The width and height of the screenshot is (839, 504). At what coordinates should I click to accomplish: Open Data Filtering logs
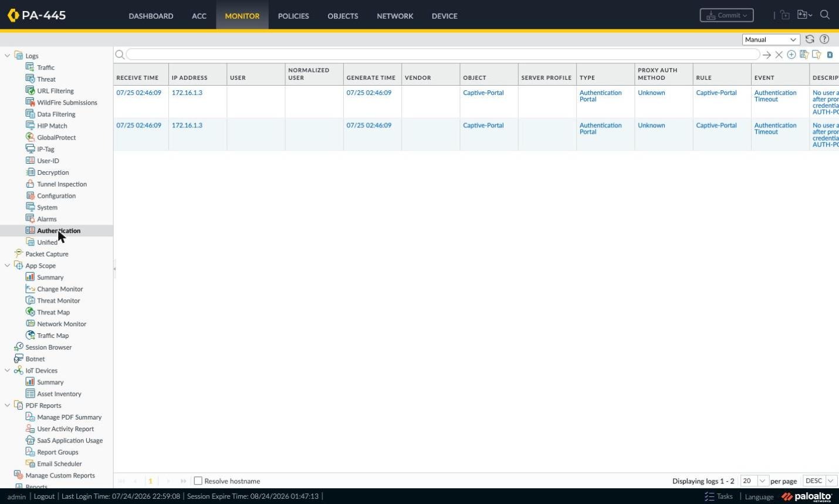point(56,114)
